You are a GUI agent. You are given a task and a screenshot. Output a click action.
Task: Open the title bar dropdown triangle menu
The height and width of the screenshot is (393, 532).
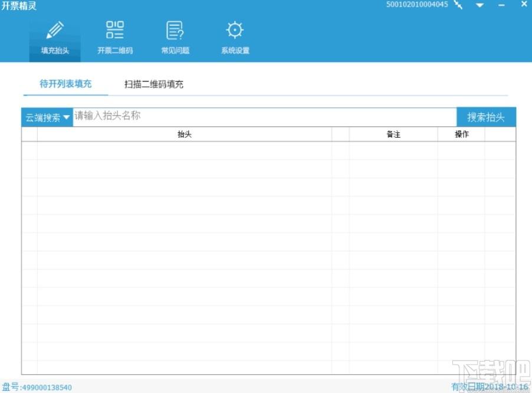[480, 5]
